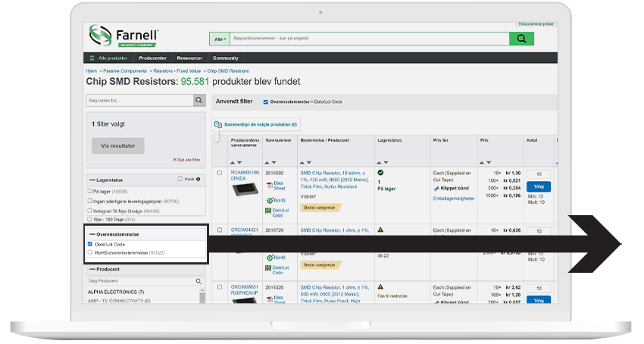Click Date/Lot Code icon for item 2616592
The image size is (644, 344).
point(268,211)
